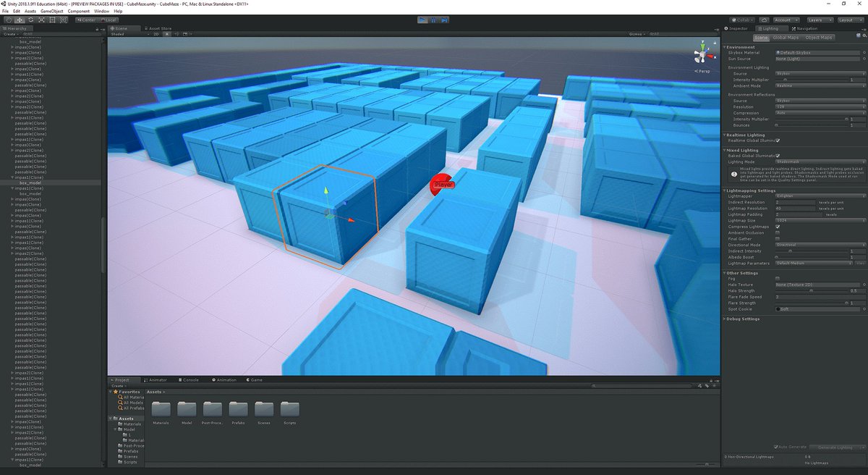Click the Step frame button
Image resolution: width=868 pixels, height=475 pixels.
click(x=444, y=20)
